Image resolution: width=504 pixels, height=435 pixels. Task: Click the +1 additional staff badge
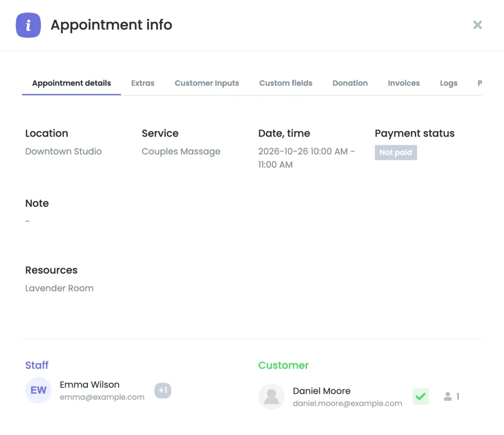tap(163, 391)
